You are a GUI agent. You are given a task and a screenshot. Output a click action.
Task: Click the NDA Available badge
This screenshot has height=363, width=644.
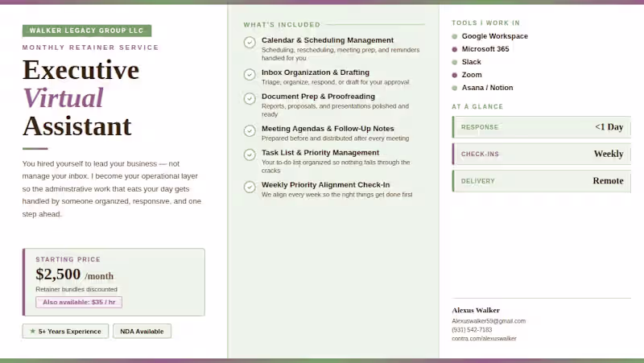tap(142, 332)
